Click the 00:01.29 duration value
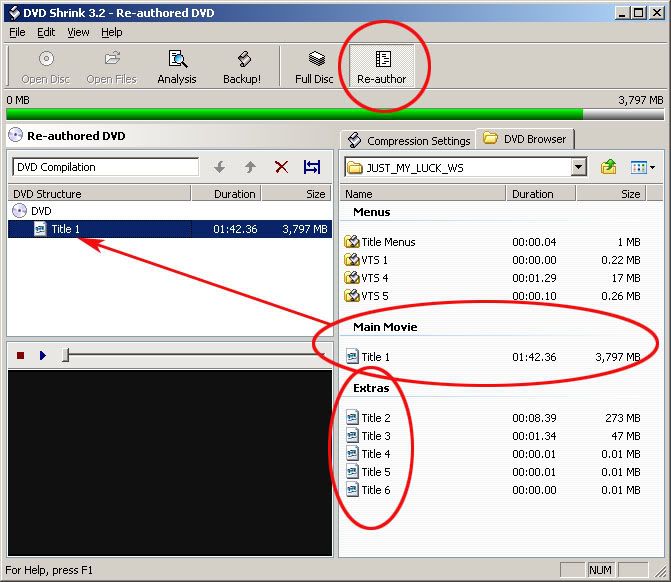The image size is (671, 582). pos(534,278)
